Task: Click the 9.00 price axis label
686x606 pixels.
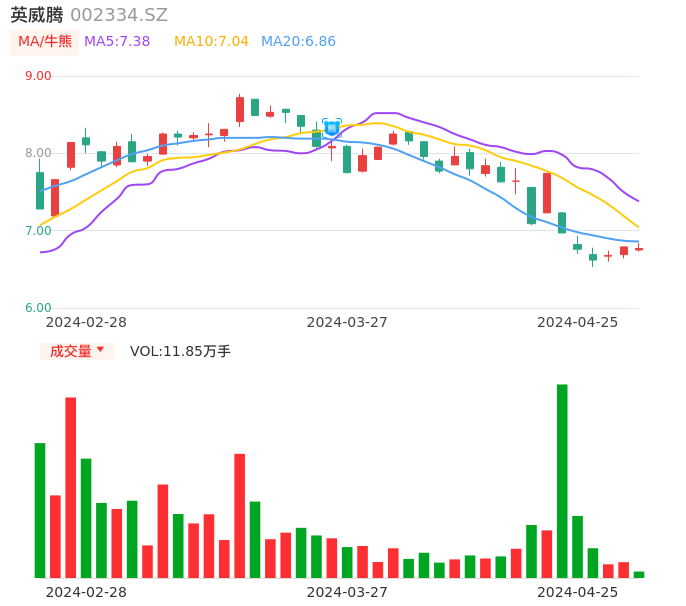Action: [38, 76]
